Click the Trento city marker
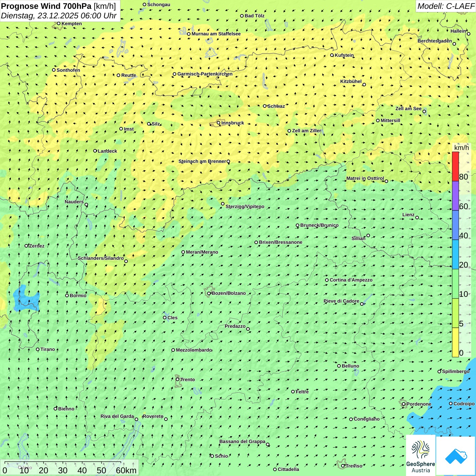Image resolution: width=476 pixels, height=476 pixels. click(x=177, y=379)
